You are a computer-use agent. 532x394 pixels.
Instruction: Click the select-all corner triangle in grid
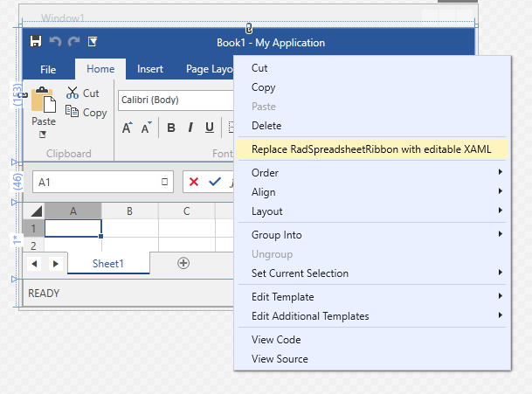coord(36,211)
